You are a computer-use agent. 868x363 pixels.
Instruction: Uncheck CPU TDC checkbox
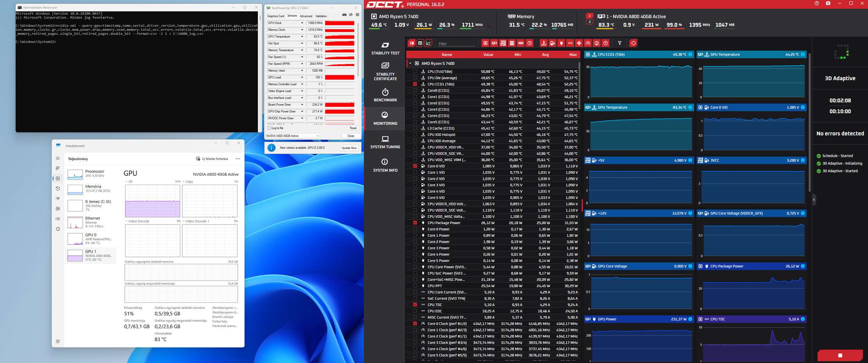[415, 305]
